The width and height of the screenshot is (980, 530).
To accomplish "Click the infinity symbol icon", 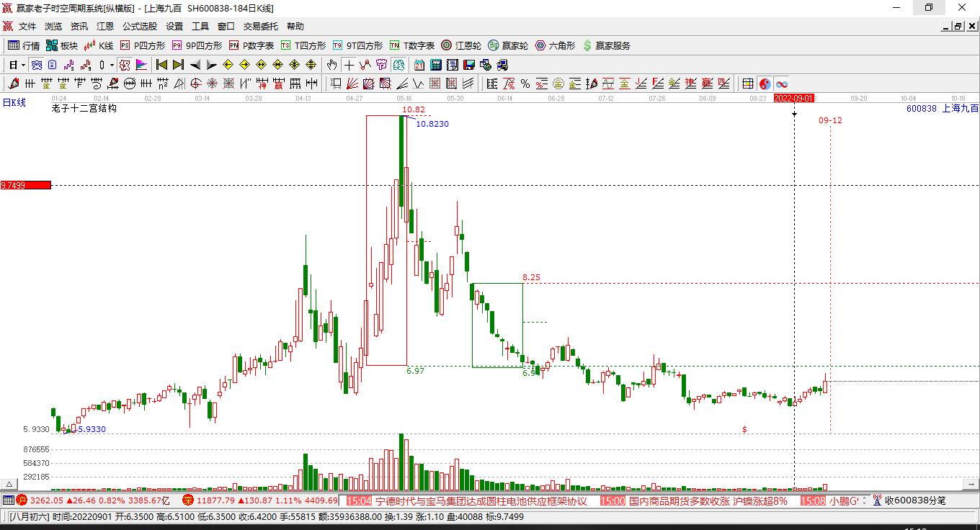I will pyautogui.click(x=781, y=84).
